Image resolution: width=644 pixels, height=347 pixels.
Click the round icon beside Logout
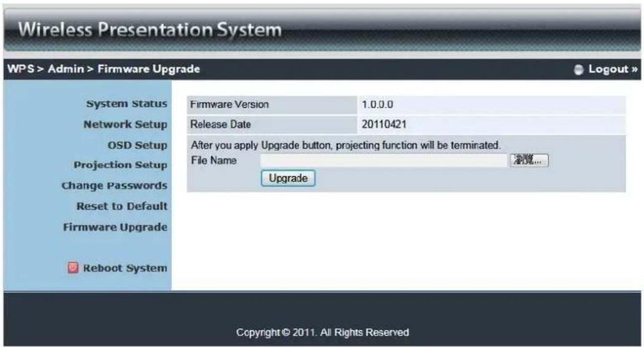(578, 70)
